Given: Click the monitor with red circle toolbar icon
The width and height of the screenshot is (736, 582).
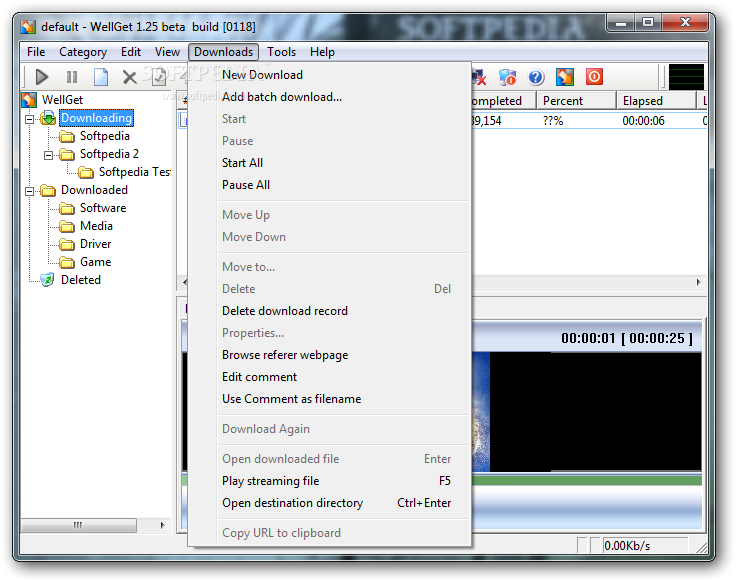Looking at the screenshot, I should [x=507, y=77].
